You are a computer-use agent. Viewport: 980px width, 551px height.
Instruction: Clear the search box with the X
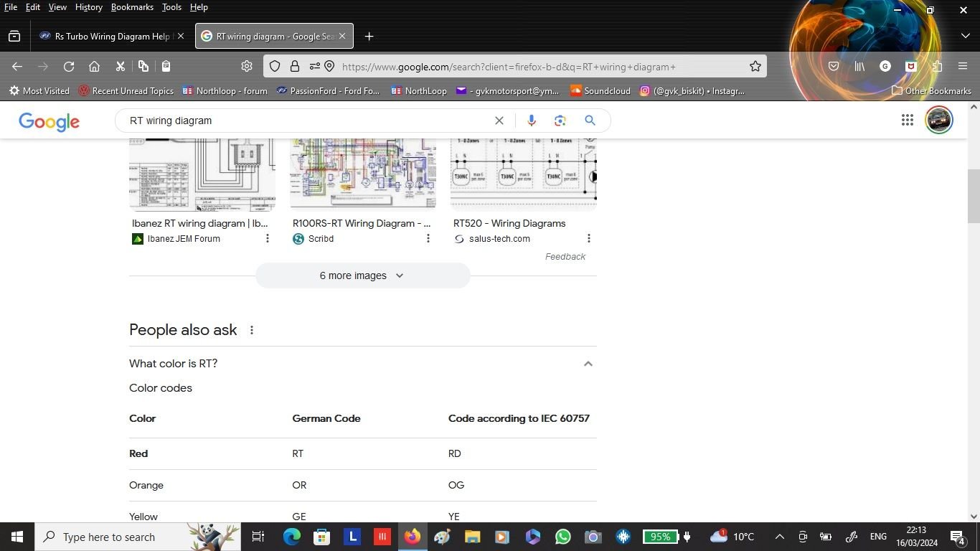[499, 121]
